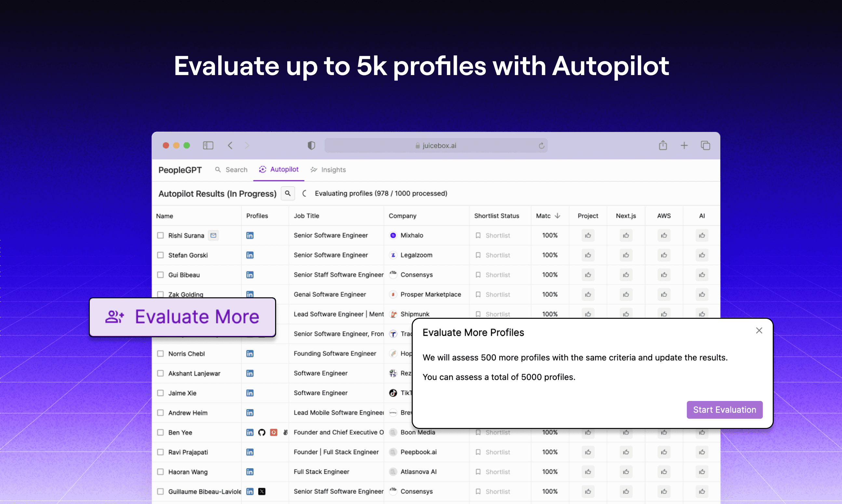Click the search icon beside Autopilot Results
Image resolution: width=842 pixels, height=504 pixels.
(287, 193)
